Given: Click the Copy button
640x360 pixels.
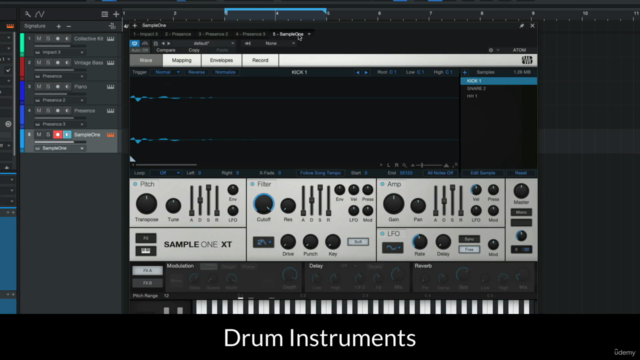Looking at the screenshot, I should [194, 50].
